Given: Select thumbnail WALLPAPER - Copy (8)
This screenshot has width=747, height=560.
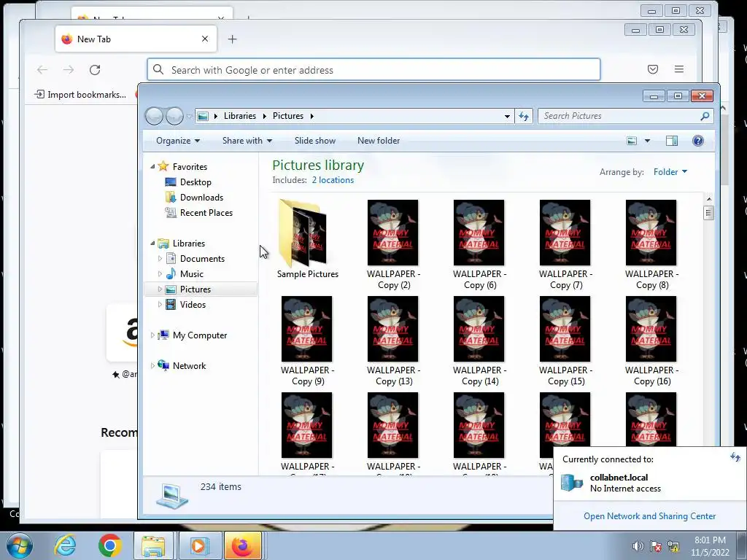Looking at the screenshot, I should (651, 244).
